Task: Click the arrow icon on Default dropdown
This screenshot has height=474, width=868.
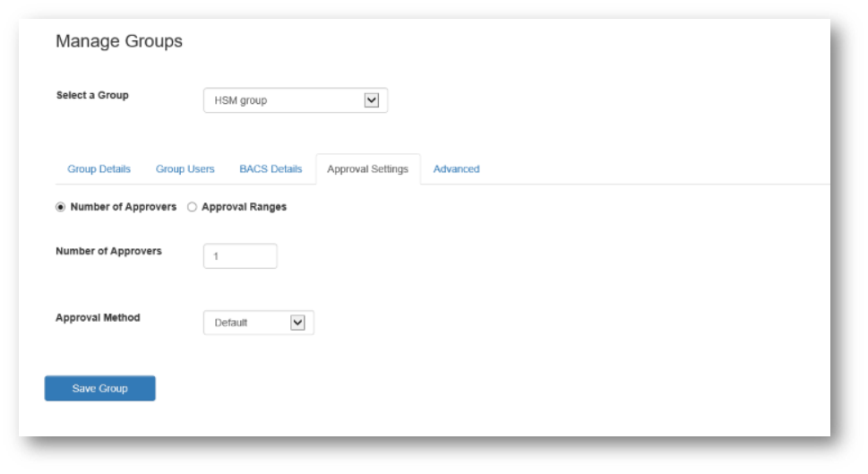Action: (297, 323)
